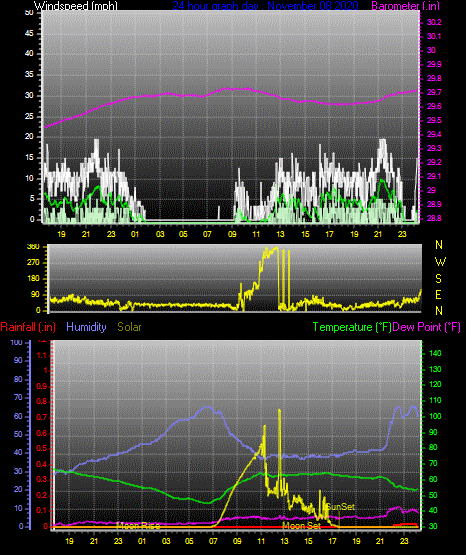This screenshot has height=555, width=466.
Task: Click the SunSet marker label
Action: pyautogui.click(x=340, y=507)
